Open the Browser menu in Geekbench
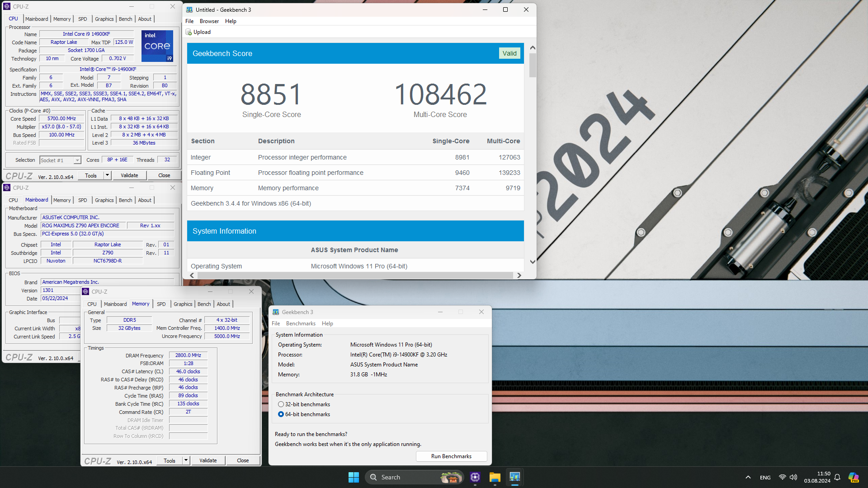 click(x=209, y=21)
